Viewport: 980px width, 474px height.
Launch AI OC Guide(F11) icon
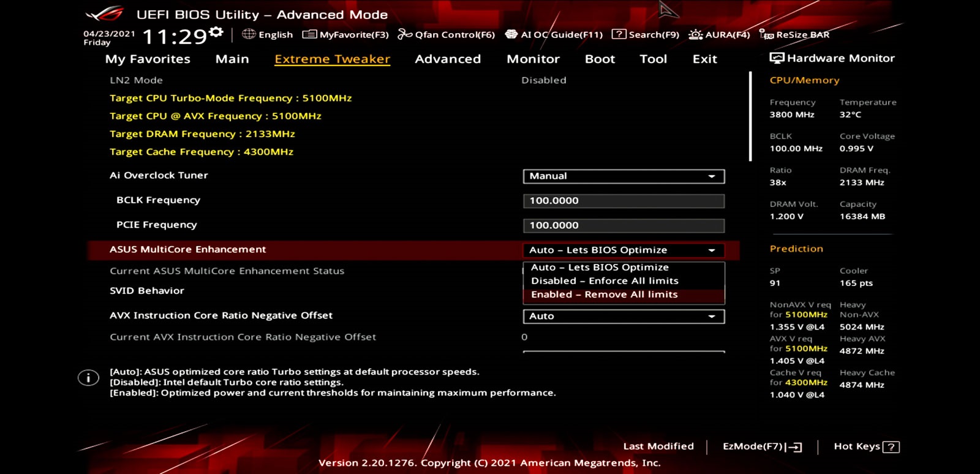[511, 34]
